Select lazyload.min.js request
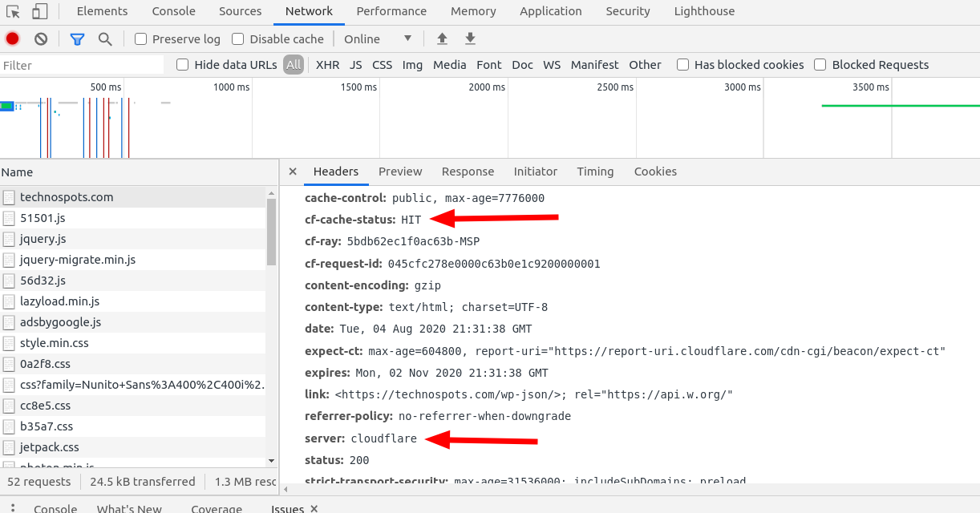Viewport: 980px width, 513px height. click(x=133, y=301)
